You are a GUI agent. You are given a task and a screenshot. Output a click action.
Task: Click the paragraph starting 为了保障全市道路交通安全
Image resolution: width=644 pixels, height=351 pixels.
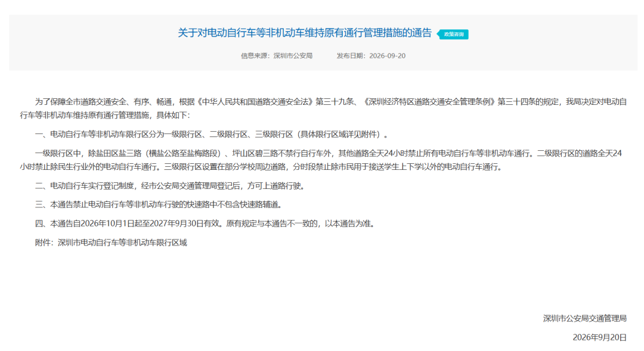click(323, 108)
